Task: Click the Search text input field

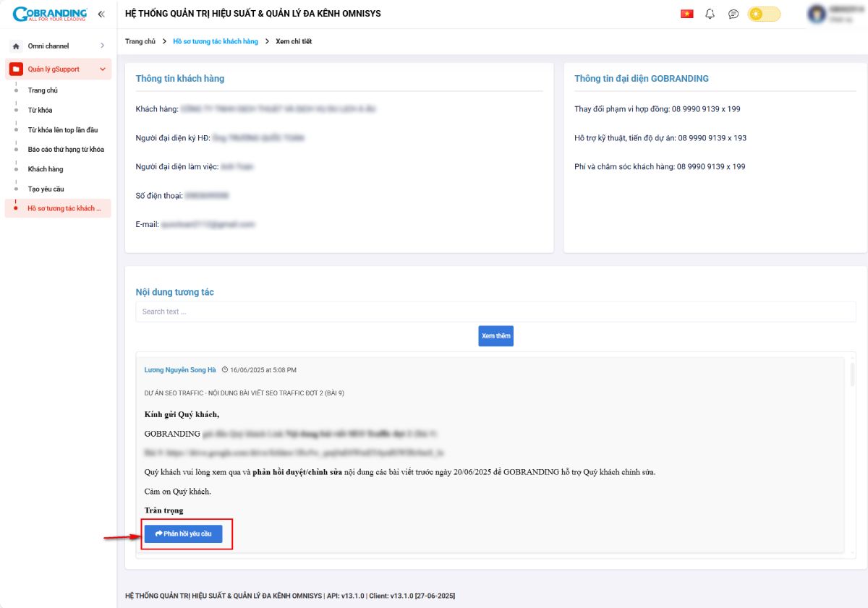Action: click(x=495, y=312)
